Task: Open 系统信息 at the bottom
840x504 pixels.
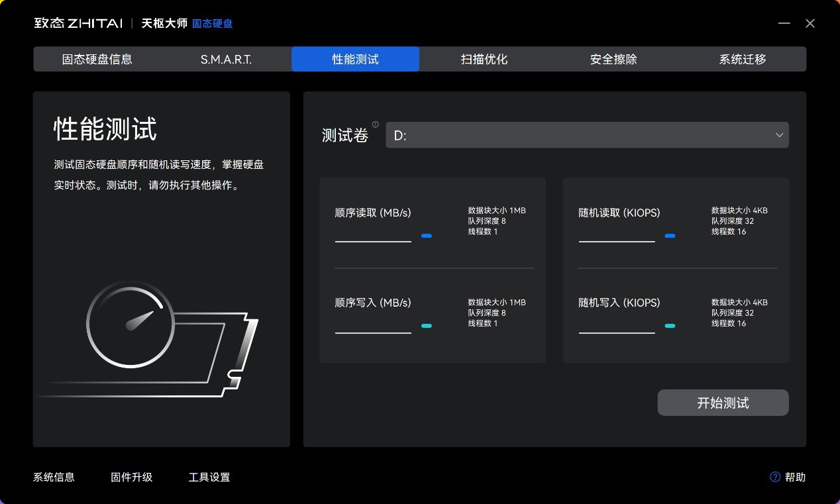Action: click(x=54, y=477)
